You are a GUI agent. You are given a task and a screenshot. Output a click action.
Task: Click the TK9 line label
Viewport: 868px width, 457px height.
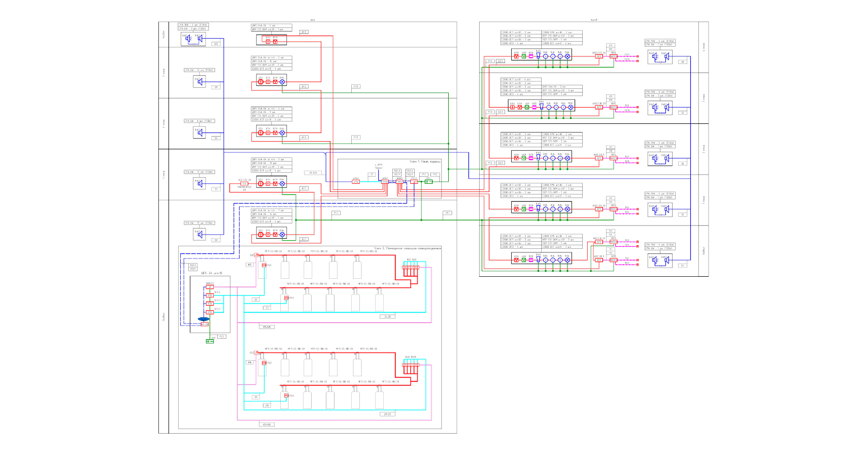coord(627,106)
